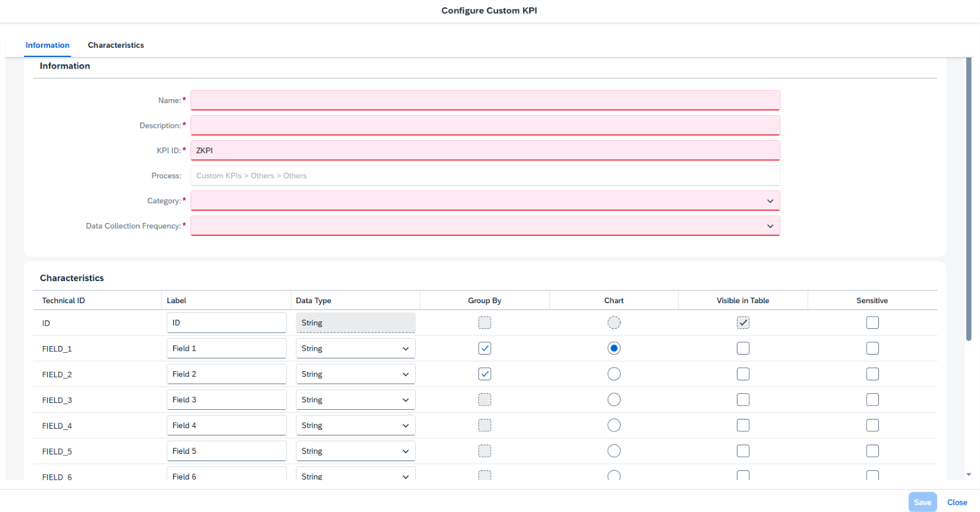Uncheck Group By for FIELD_1

pos(484,348)
